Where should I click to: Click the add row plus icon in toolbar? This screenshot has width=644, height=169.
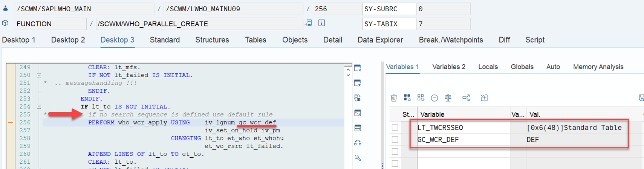484,98
